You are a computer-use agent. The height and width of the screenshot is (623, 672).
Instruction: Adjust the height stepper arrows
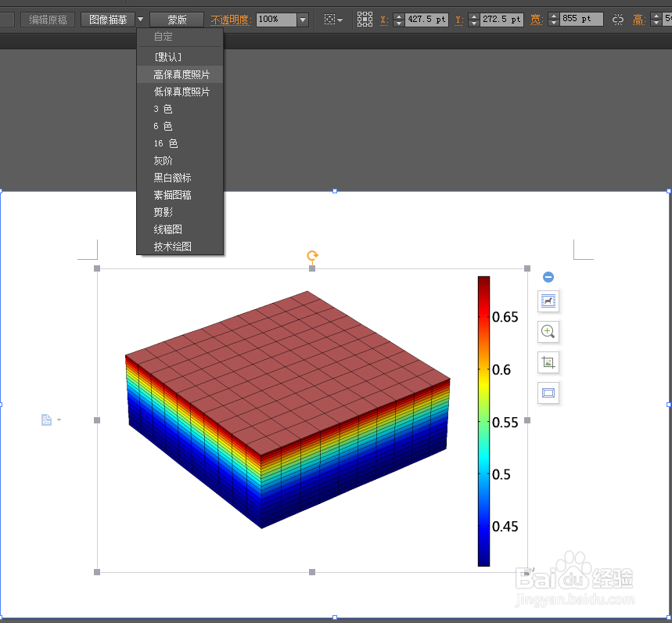point(656,20)
